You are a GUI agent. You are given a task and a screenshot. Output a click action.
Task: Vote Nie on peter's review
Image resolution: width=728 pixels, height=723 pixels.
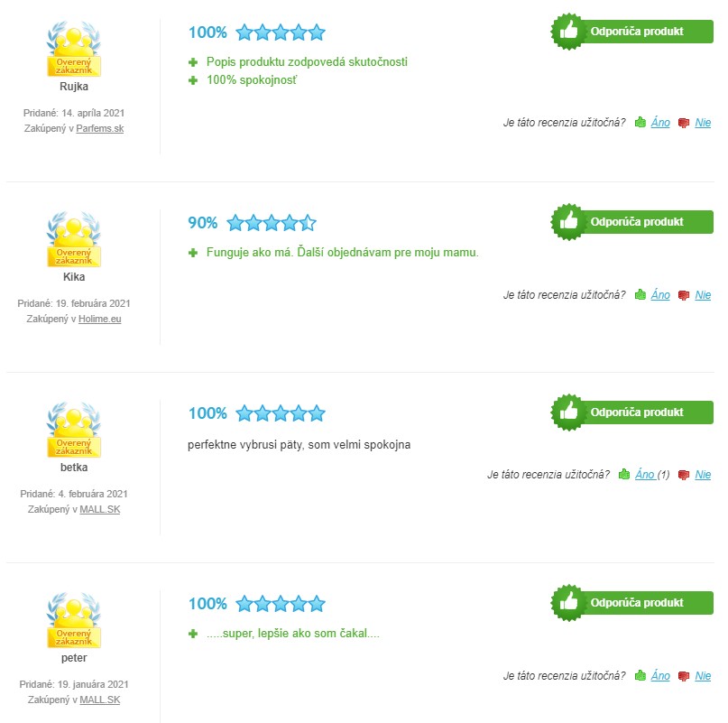tap(703, 676)
